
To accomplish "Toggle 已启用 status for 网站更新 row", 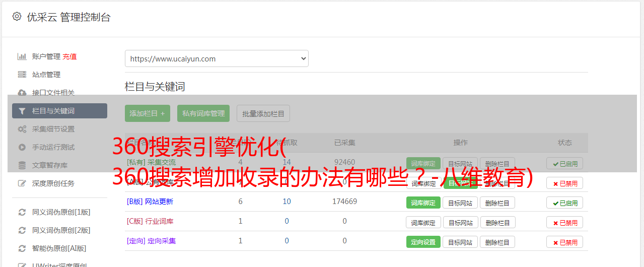I will (x=565, y=203).
